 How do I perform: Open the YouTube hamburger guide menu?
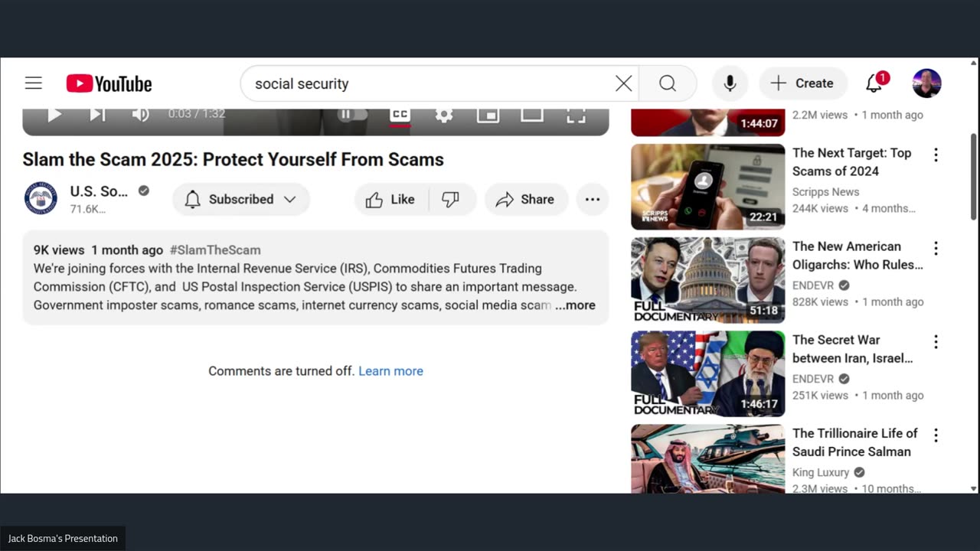33,83
